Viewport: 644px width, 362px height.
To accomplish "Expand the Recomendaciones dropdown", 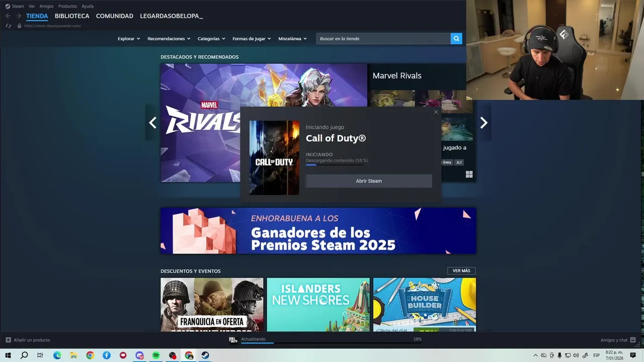I will coord(169,39).
